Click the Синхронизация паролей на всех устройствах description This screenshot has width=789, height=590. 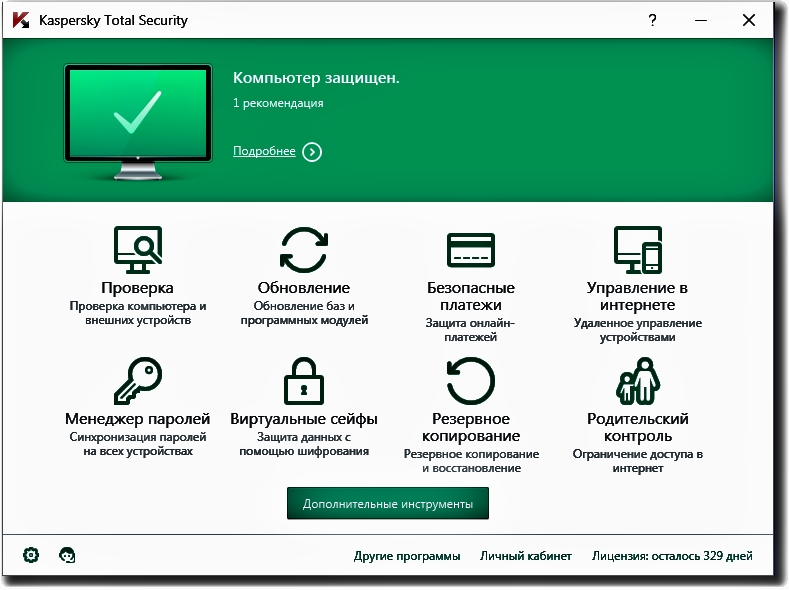[x=138, y=444]
